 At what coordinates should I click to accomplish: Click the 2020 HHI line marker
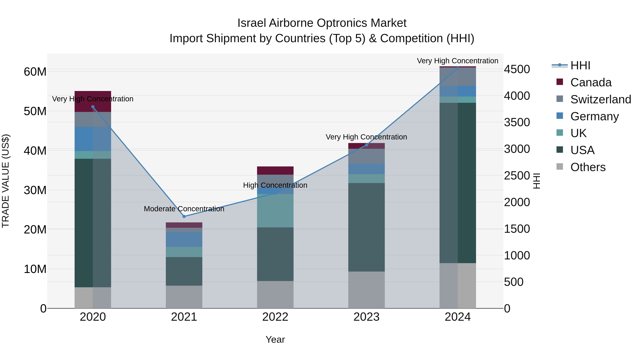[93, 107]
